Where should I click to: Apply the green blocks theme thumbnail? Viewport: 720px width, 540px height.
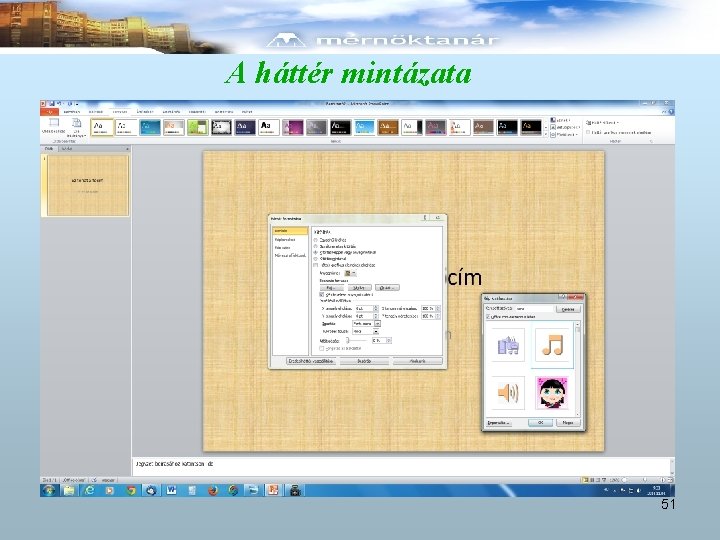pyautogui.click(x=197, y=127)
